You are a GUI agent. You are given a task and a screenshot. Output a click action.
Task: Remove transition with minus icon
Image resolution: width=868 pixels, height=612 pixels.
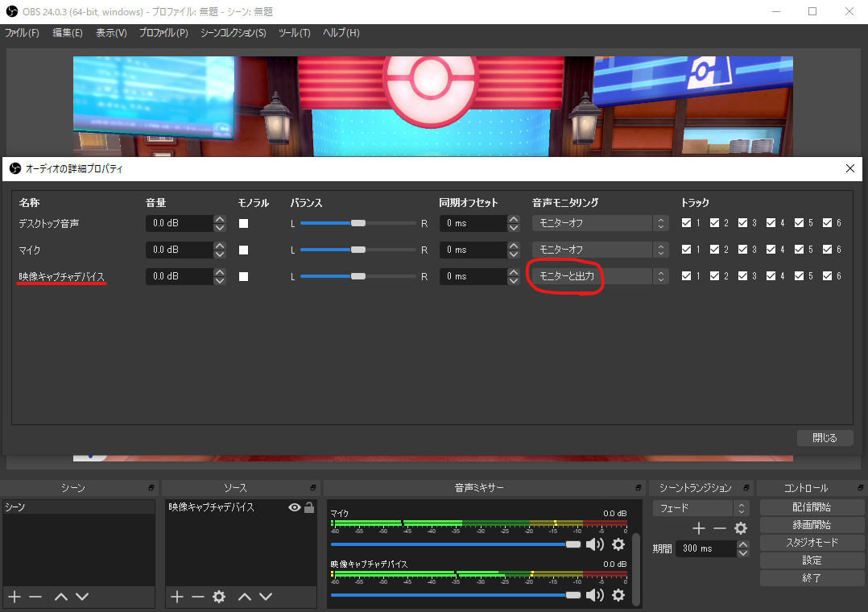click(x=720, y=528)
